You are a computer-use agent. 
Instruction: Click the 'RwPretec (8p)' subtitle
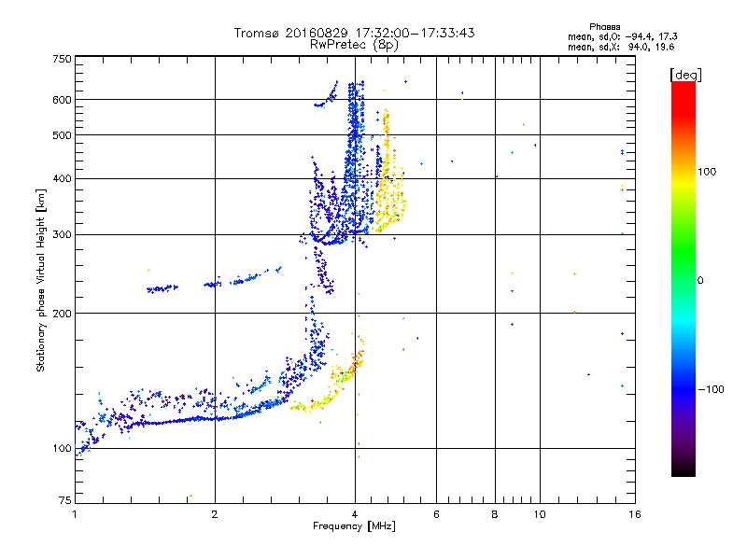[x=354, y=45]
